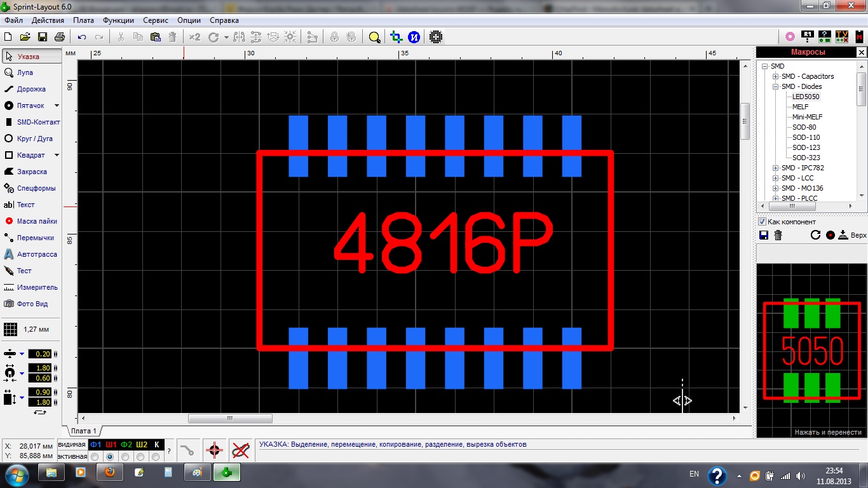Select the Дорожка track tool
The image size is (868, 488).
coord(31,89)
